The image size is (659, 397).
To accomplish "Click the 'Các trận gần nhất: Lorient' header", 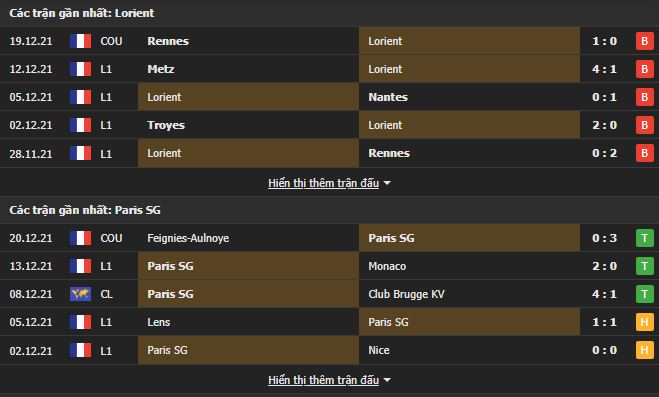I will pyautogui.click(x=82, y=13).
